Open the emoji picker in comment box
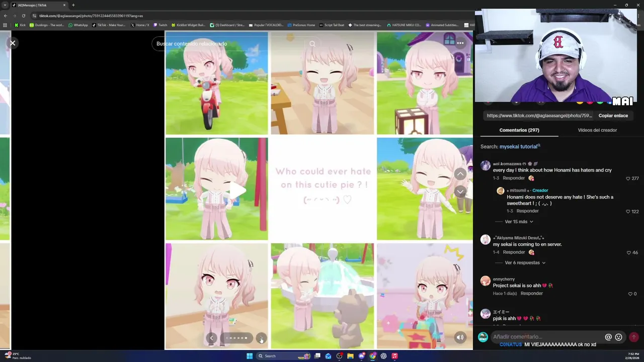 tap(619, 337)
